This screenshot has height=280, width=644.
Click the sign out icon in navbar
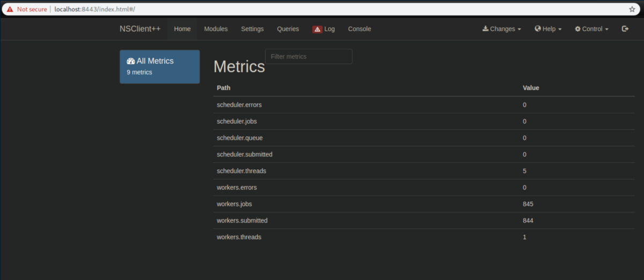(625, 29)
